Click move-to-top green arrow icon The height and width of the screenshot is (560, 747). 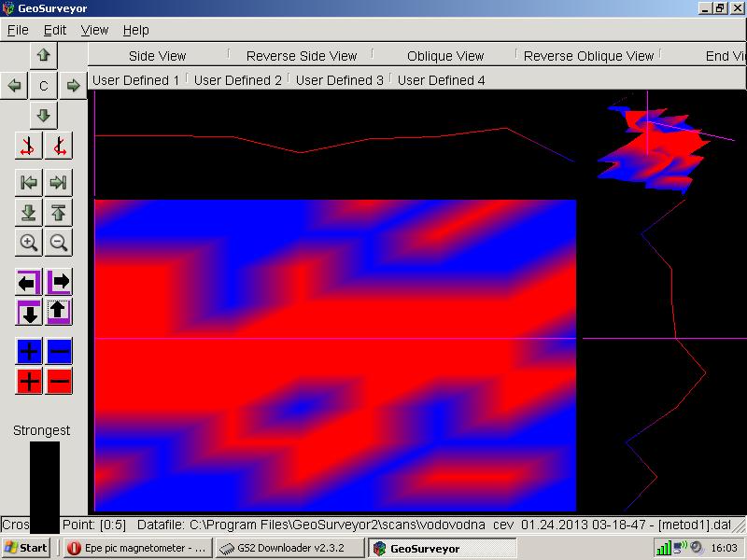click(59, 213)
